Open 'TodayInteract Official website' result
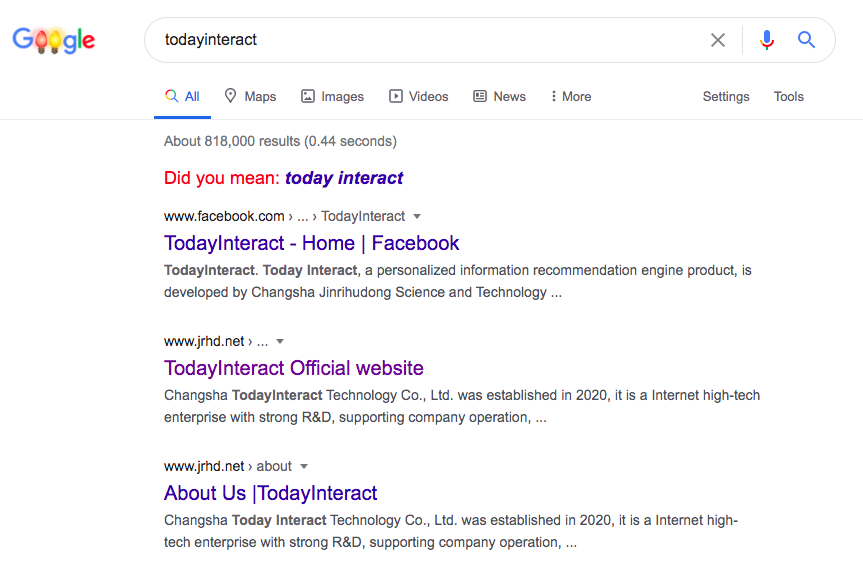Viewport: 863px width, 565px height. point(294,368)
